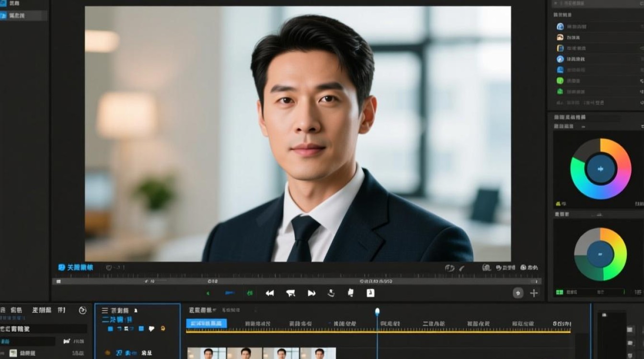The height and width of the screenshot is (359, 644).
Task: Toggle the speech bubble icon in the clip panel
Action: pos(151,329)
